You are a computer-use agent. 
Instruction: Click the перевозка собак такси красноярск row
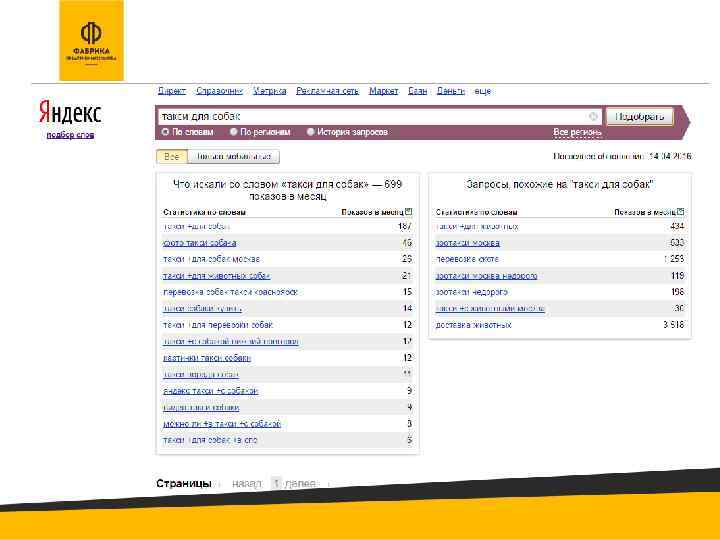pos(287,292)
